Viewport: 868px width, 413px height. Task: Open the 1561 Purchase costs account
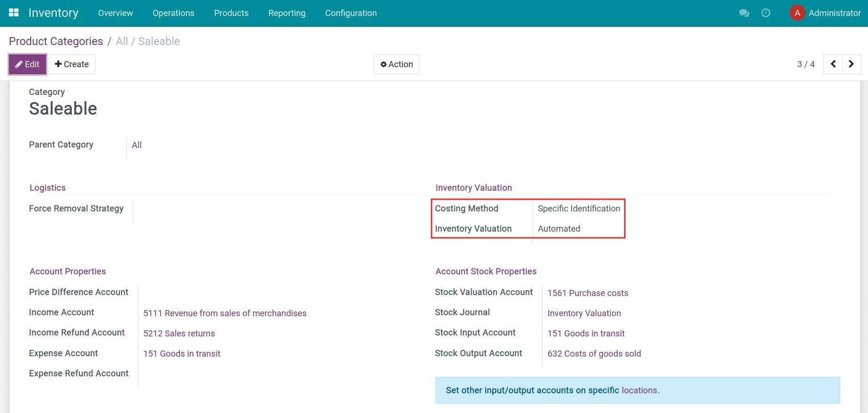click(588, 293)
